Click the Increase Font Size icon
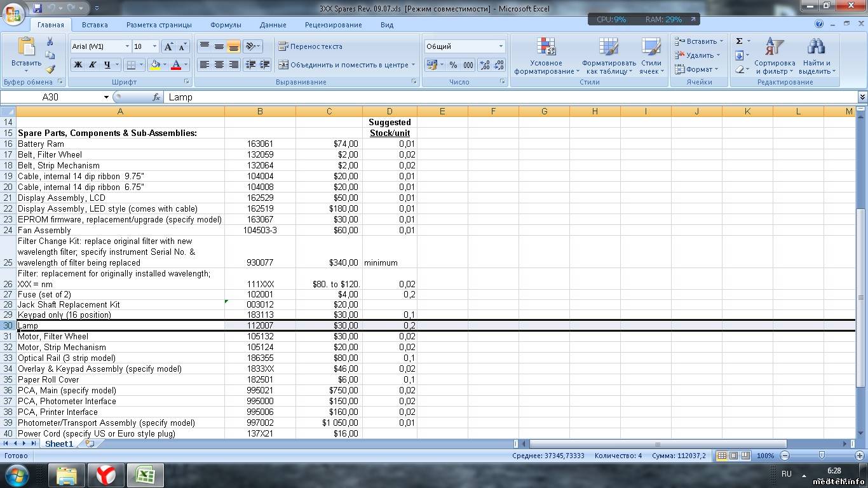868x488 pixels. point(168,46)
